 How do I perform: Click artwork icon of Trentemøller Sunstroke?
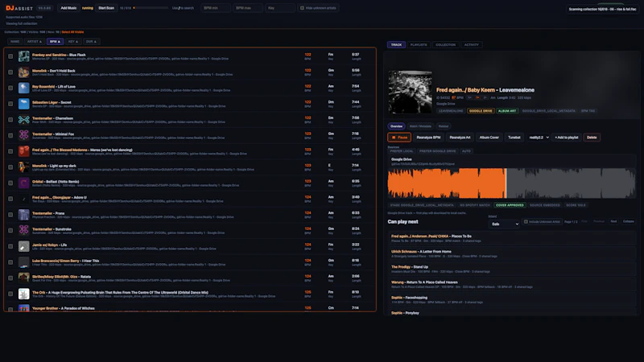pos(24,231)
